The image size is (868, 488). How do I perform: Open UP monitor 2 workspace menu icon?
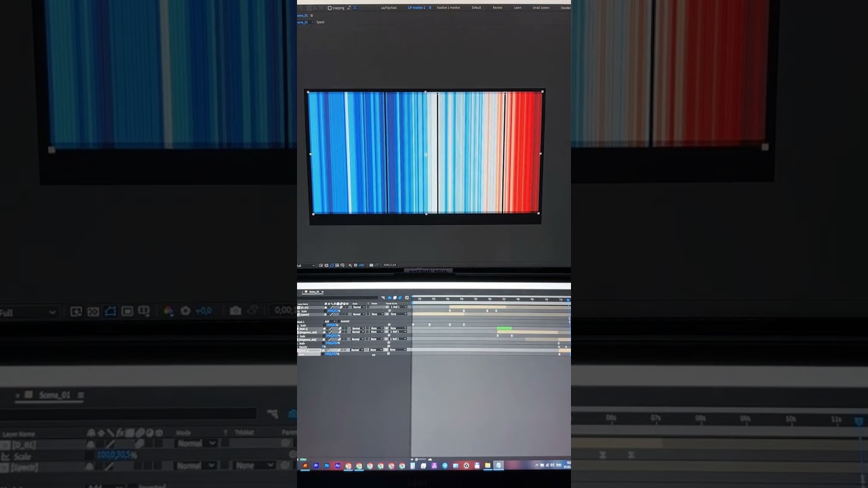[x=430, y=7]
